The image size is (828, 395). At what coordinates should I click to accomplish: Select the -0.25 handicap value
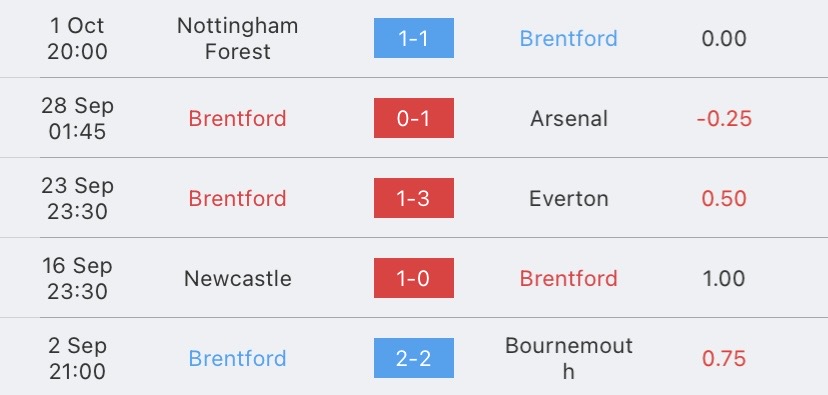coord(724,118)
